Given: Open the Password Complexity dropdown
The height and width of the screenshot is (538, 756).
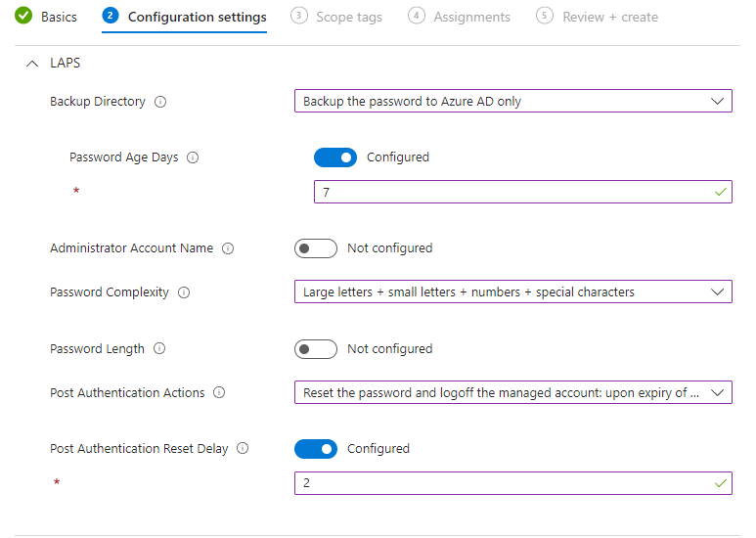Looking at the screenshot, I should (x=512, y=291).
